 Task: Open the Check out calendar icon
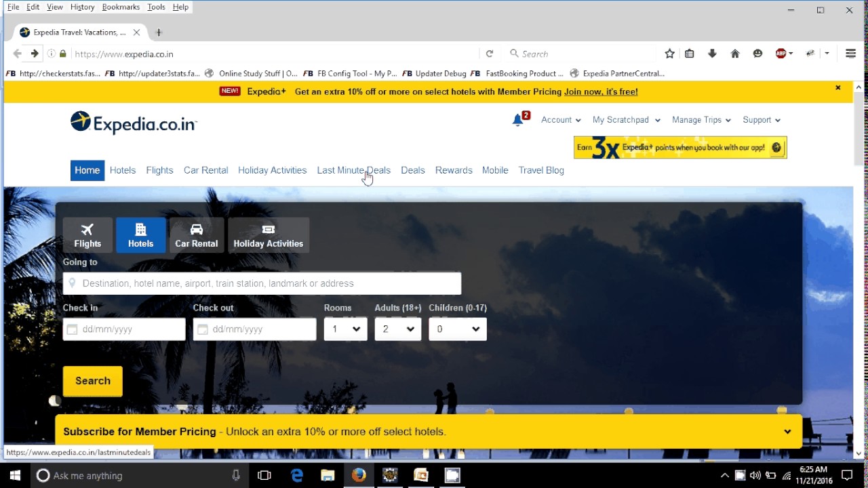pos(202,329)
